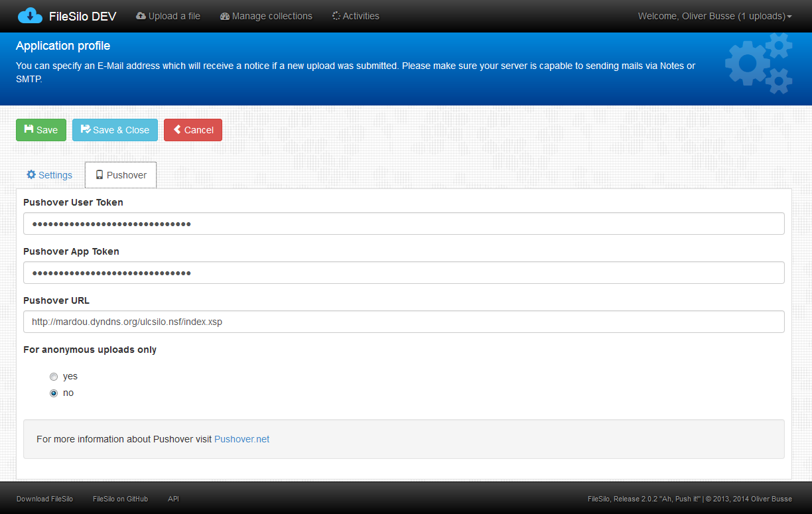The width and height of the screenshot is (812, 514).
Task: Click the dashboard icon beside Manage collections
Action: (225, 16)
